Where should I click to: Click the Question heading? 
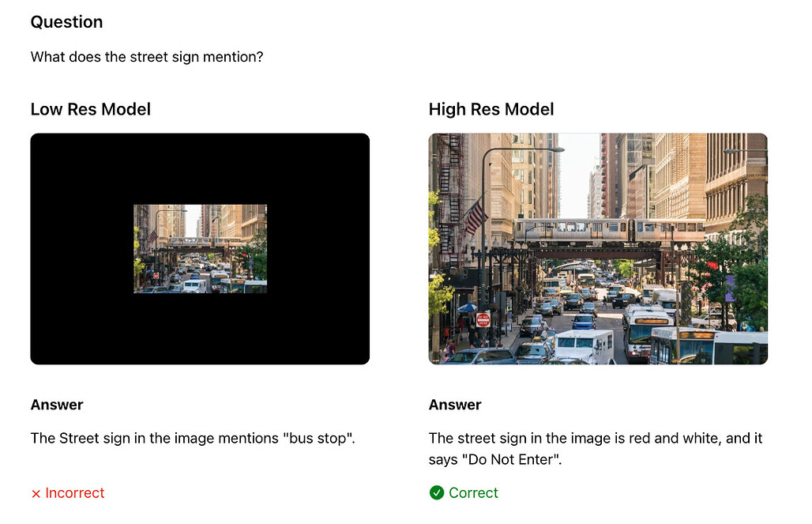coord(66,22)
